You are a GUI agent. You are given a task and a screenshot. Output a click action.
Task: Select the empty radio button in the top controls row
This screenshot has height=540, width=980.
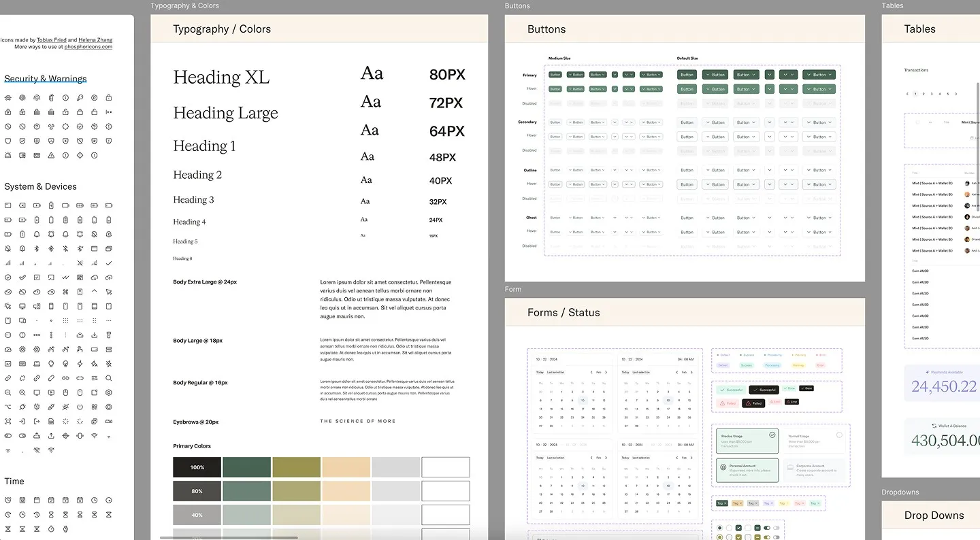(730, 528)
